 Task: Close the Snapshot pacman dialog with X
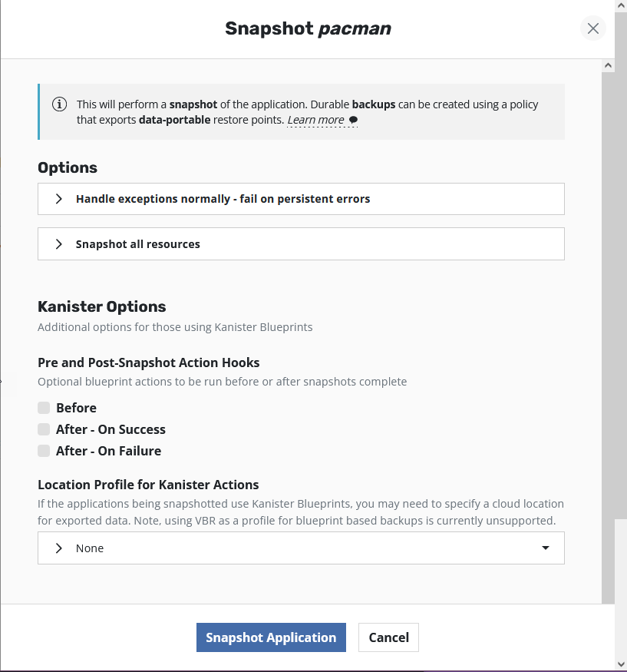pyautogui.click(x=592, y=28)
